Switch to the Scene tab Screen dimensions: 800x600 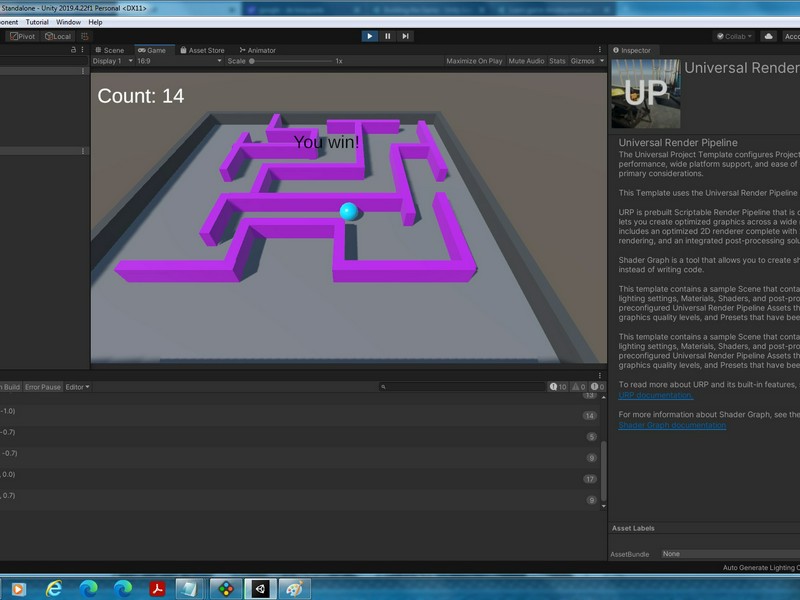[x=113, y=49]
